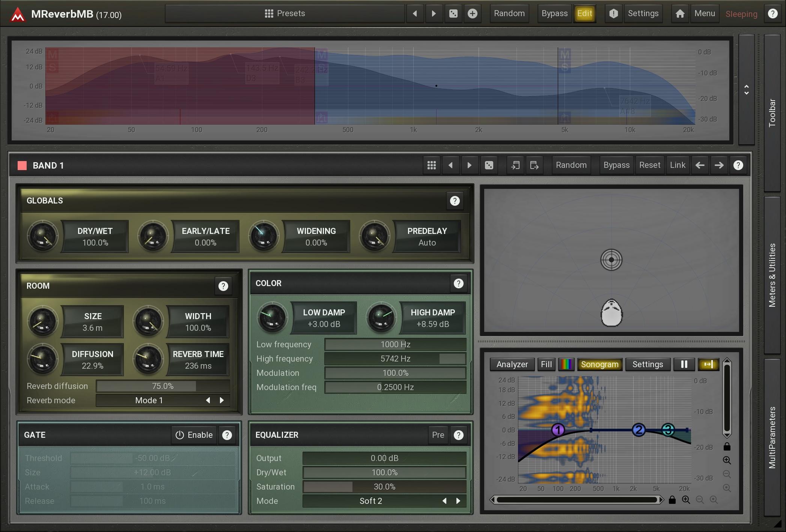This screenshot has height=532, width=786.
Task: Click the plus icon next to Presets
Action: (473, 14)
